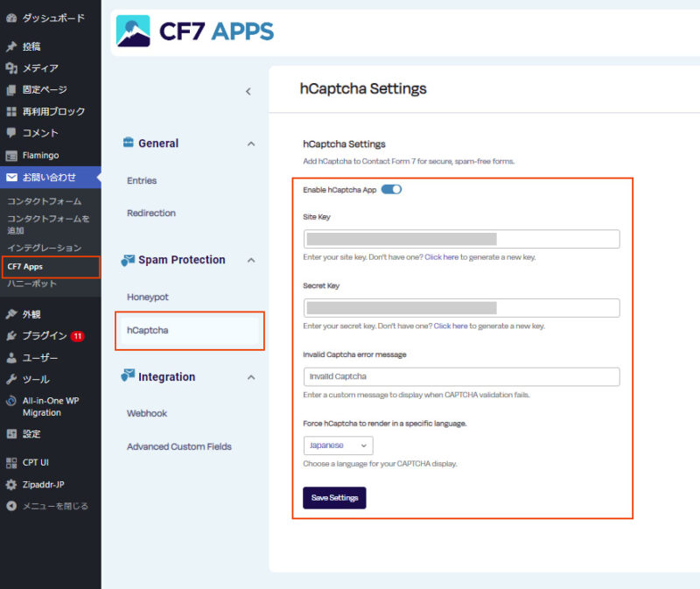The width and height of the screenshot is (700, 589).
Task: Open the Media library icon
Action: click(11, 68)
